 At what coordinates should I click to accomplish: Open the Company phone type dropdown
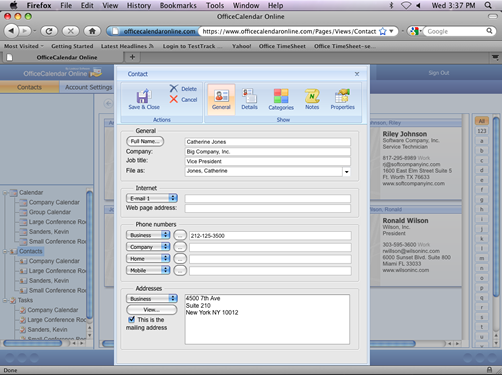(148, 247)
